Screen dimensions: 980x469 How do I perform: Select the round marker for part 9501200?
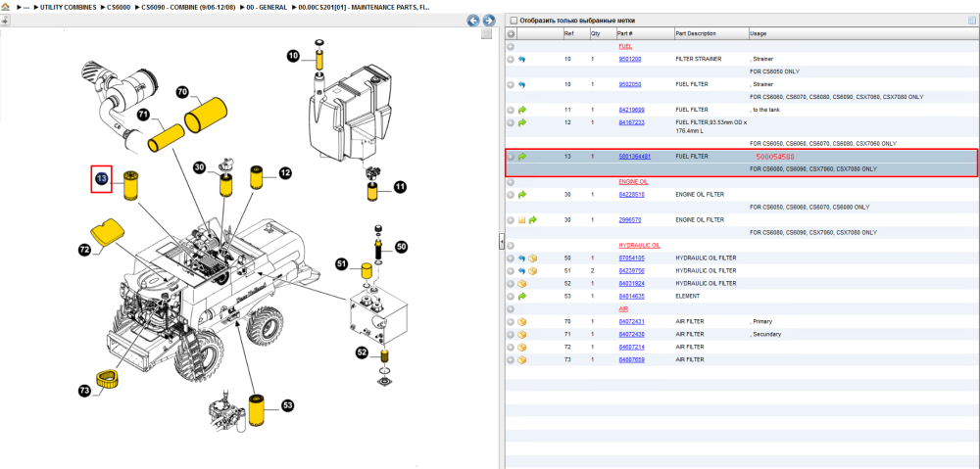point(511,60)
